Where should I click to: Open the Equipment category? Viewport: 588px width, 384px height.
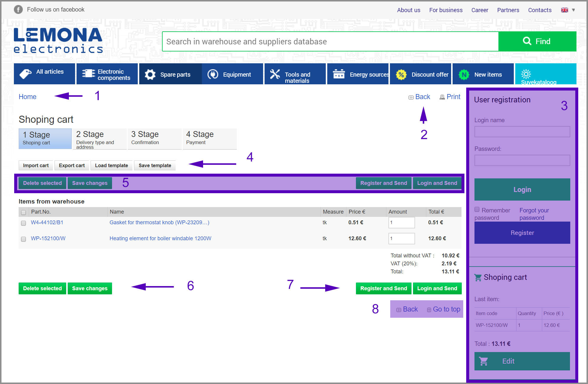pos(232,74)
